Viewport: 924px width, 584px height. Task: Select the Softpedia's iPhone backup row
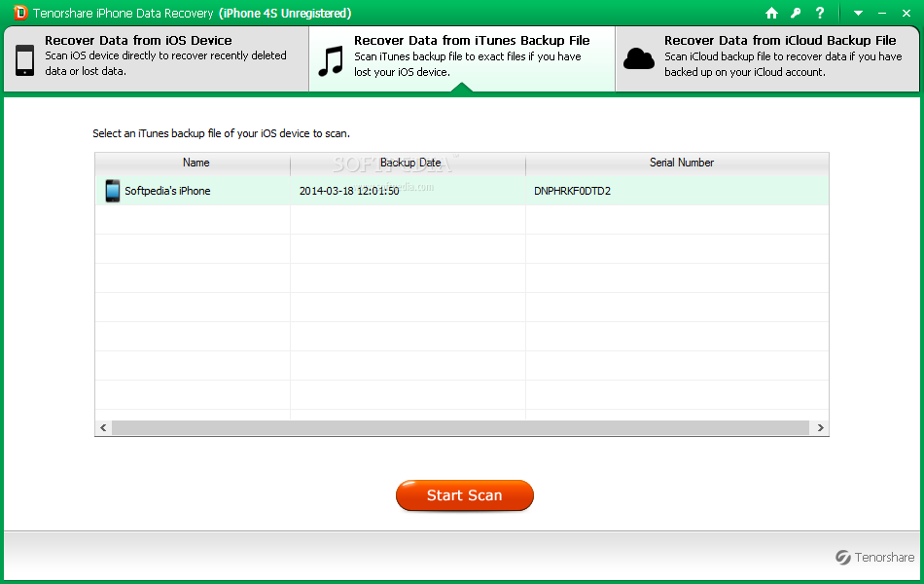click(x=462, y=191)
